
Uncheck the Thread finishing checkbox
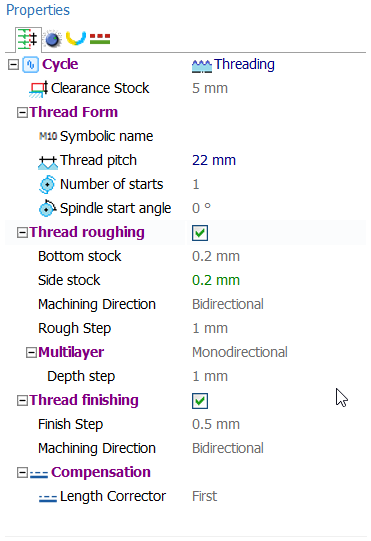pos(200,401)
